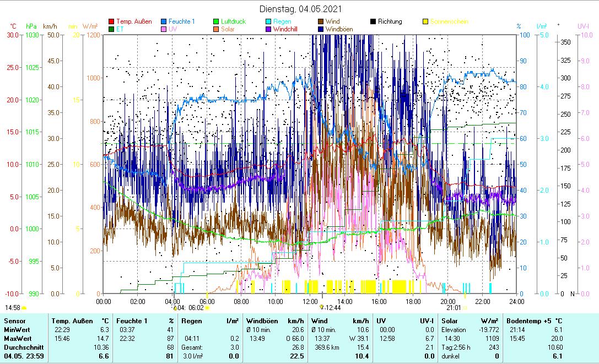Image resolution: width=599 pixels, height=364 pixels.
Task: Click the 12:00 time axis label
Action: pos(310,301)
